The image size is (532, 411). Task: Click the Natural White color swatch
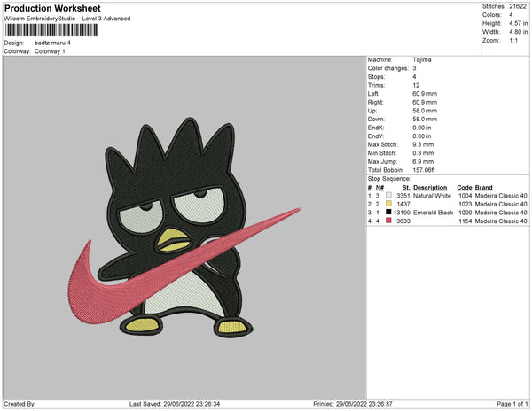tap(388, 196)
